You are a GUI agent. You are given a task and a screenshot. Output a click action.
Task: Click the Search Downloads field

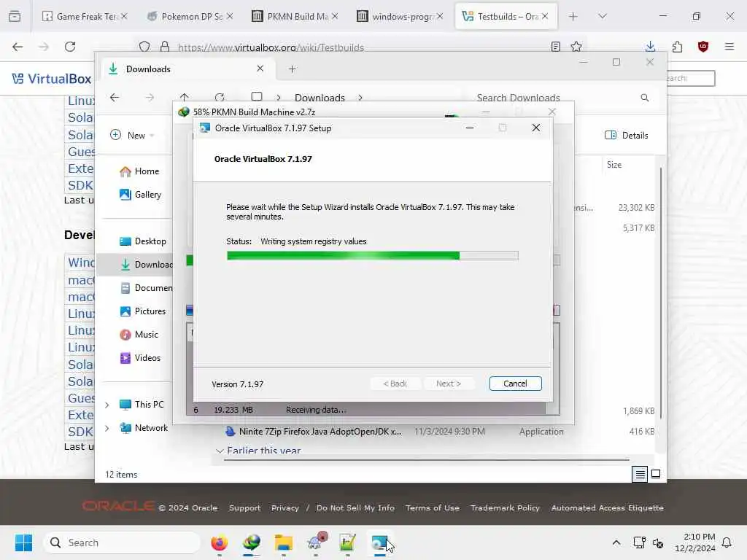562,98
